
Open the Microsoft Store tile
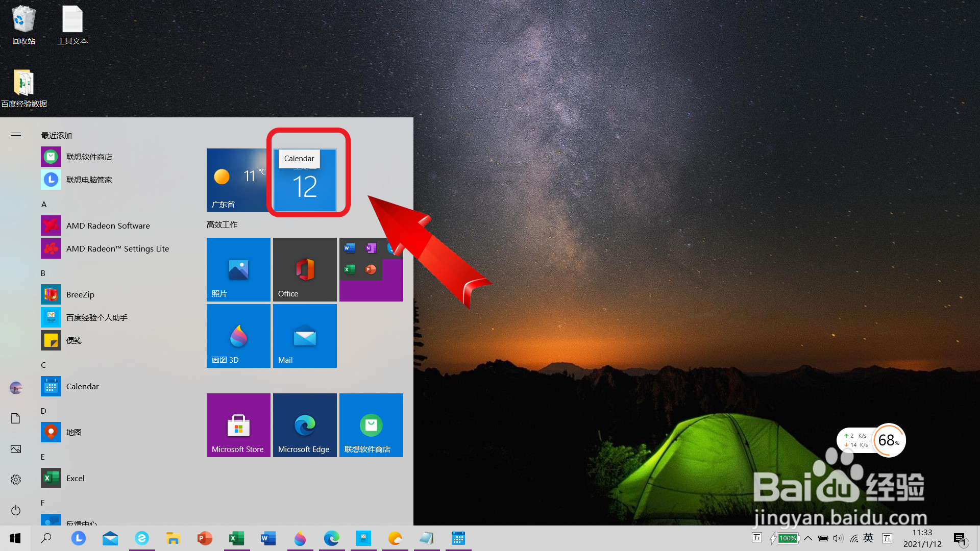point(238,425)
